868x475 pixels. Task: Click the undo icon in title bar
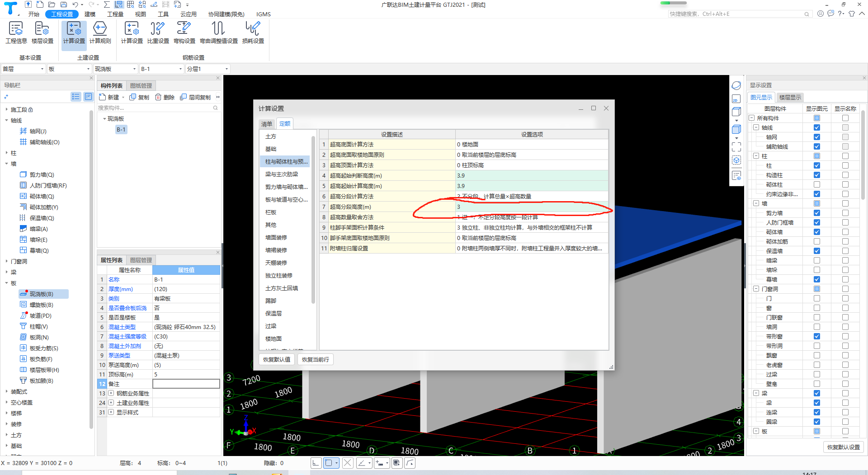pyautogui.click(x=75, y=5)
